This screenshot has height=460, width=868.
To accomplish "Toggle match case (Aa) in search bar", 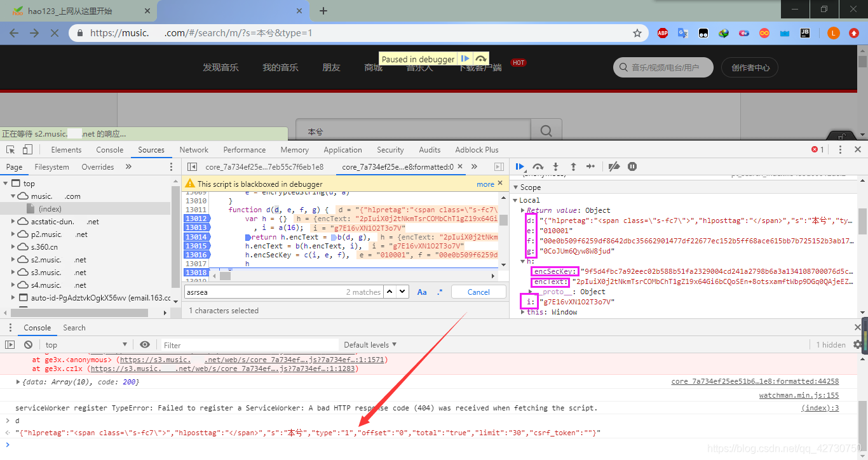I will pyautogui.click(x=422, y=292).
